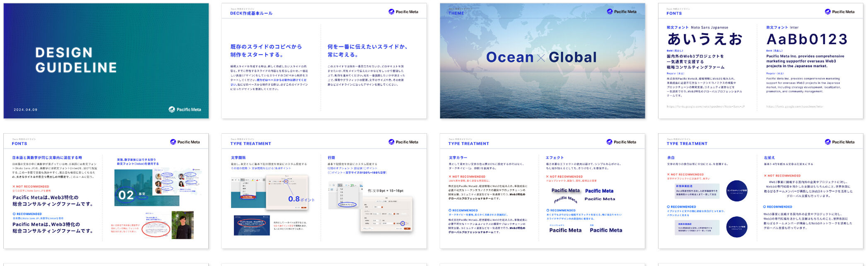Click the cityscape image with the number 02
The height and width of the screenshot is (266, 868).
147,188
